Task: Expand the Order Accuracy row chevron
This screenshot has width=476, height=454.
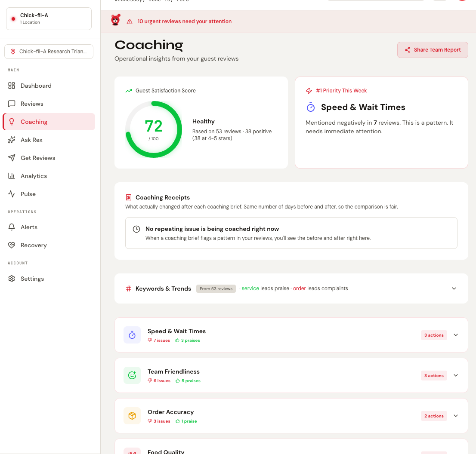Action: 456,415
